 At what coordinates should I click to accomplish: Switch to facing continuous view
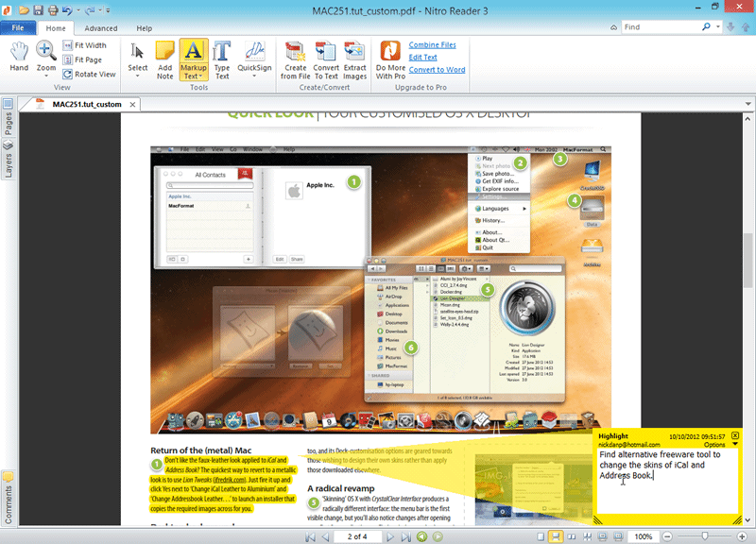pyautogui.click(x=587, y=536)
